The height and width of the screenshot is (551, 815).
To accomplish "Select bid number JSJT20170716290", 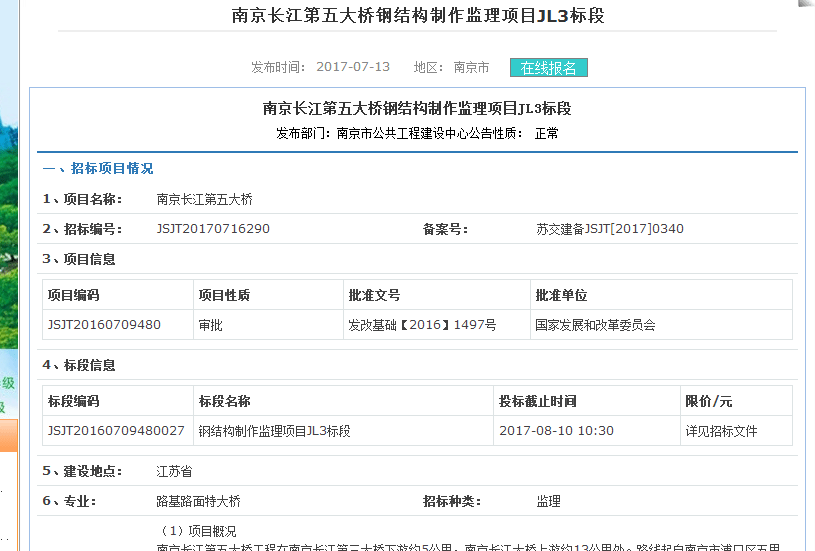I will (213, 229).
